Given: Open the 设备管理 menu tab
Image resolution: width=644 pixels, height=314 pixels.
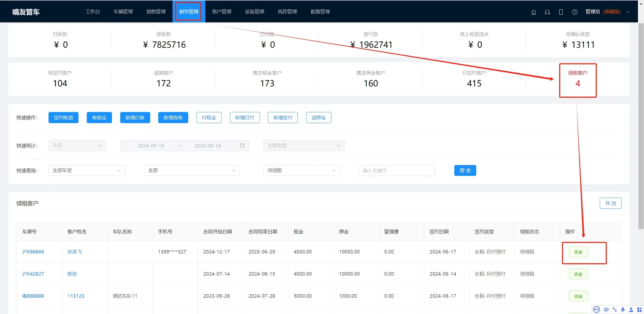Looking at the screenshot, I should [x=255, y=12].
